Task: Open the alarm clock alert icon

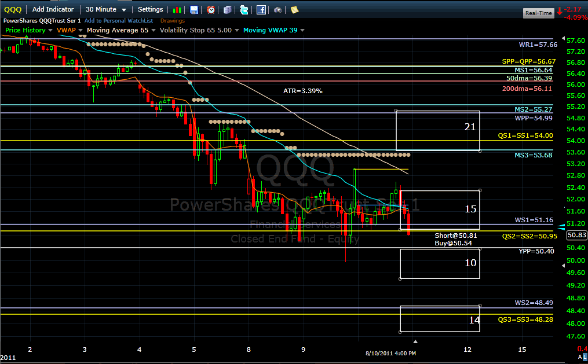Action: pos(211,10)
